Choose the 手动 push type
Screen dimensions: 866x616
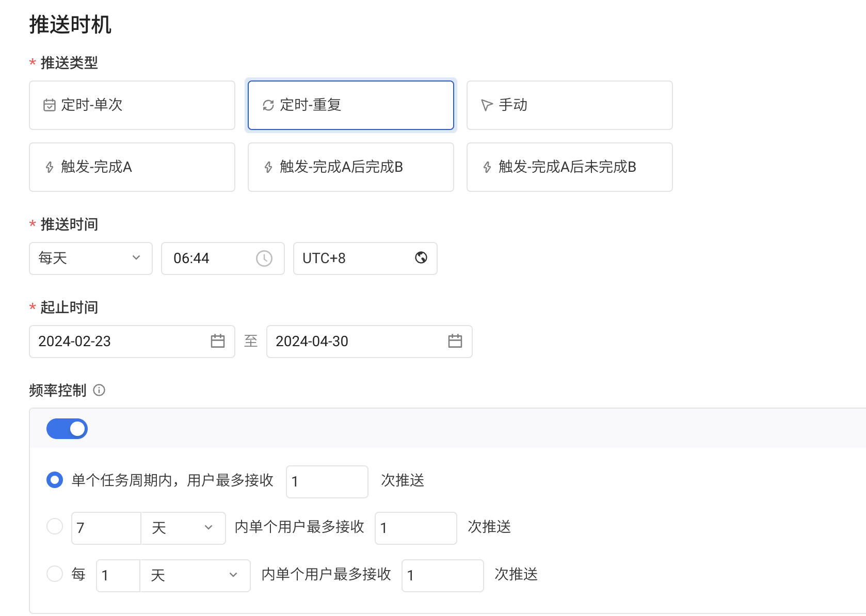click(569, 105)
